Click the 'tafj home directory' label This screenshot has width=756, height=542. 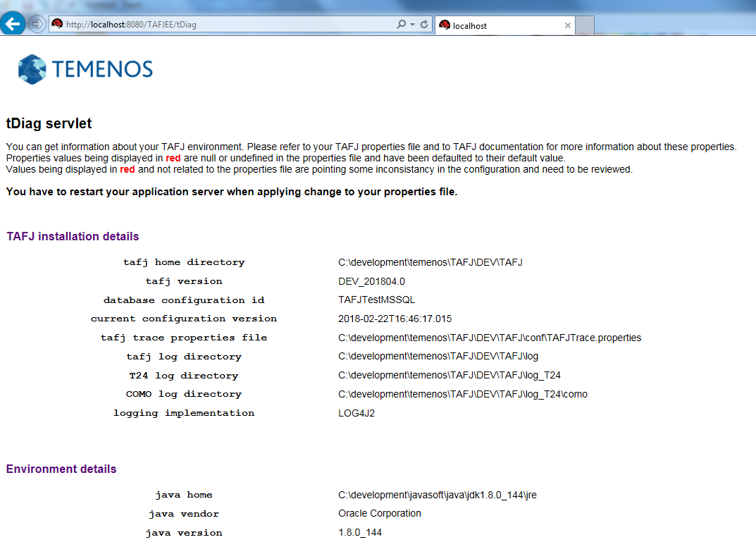tap(184, 262)
